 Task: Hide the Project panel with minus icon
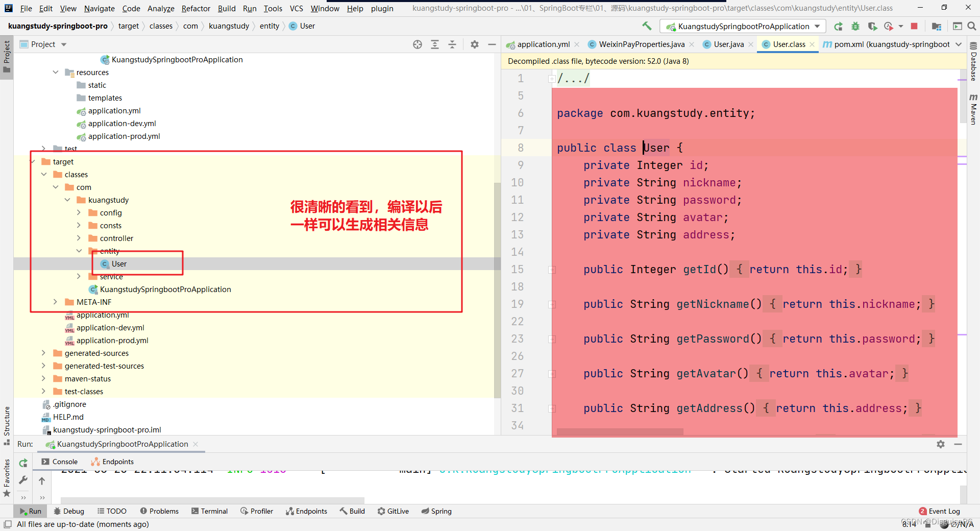492,44
